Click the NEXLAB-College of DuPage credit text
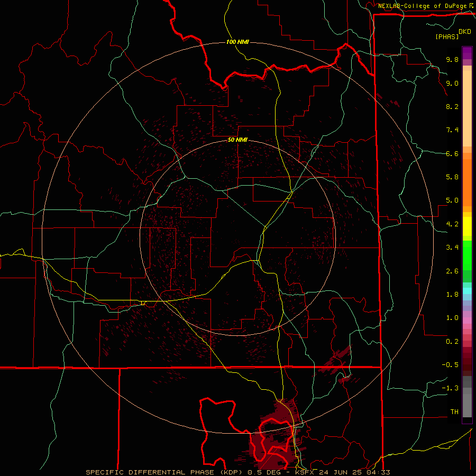 (422, 6)
